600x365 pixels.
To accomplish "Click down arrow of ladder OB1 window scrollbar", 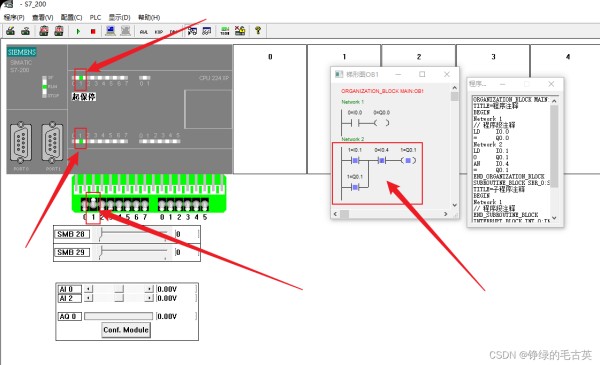I will (x=454, y=205).
